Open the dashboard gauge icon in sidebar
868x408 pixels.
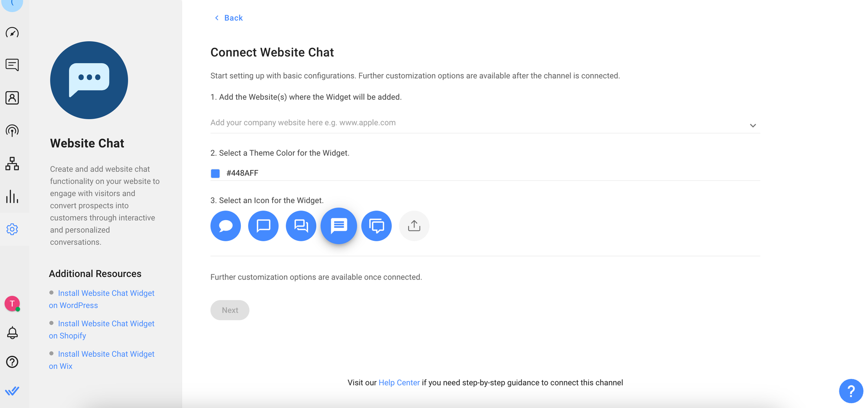coord(12,33)
